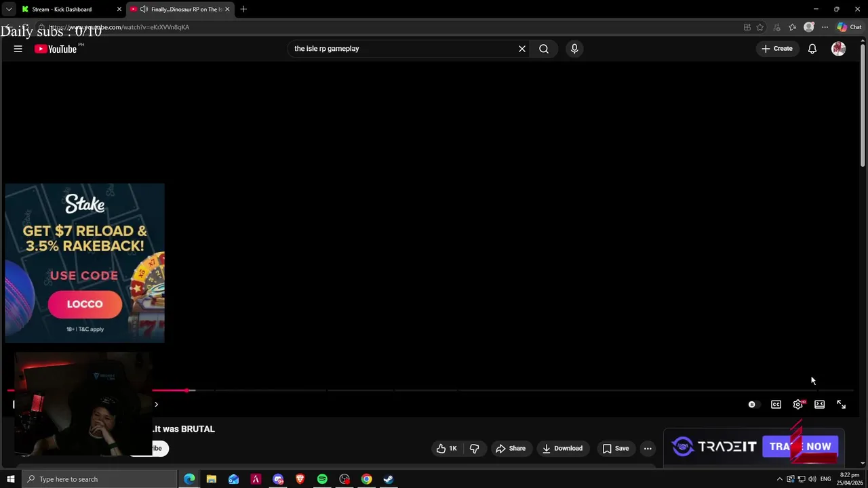Run search with the magnifier button
The image size is (868, 488).
544,49
